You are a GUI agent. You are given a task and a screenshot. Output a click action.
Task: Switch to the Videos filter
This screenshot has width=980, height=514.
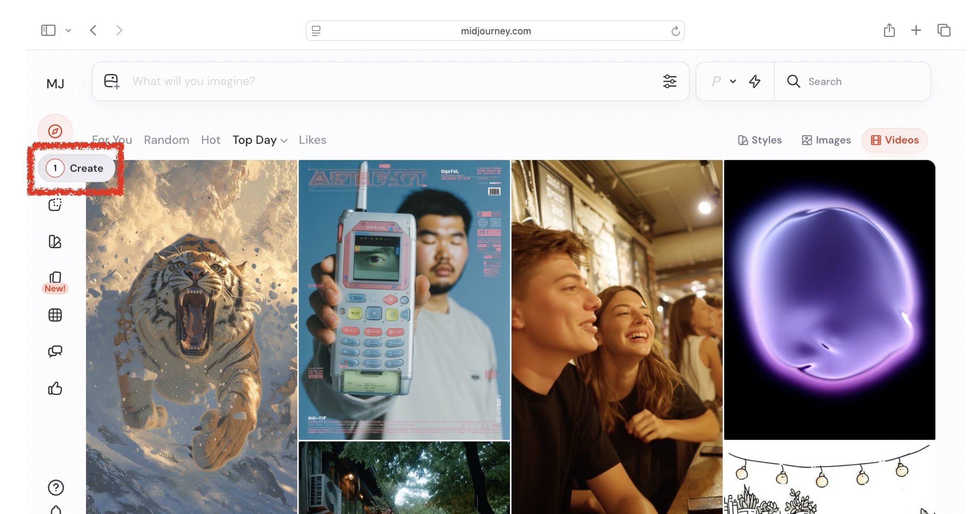point(894,140)
